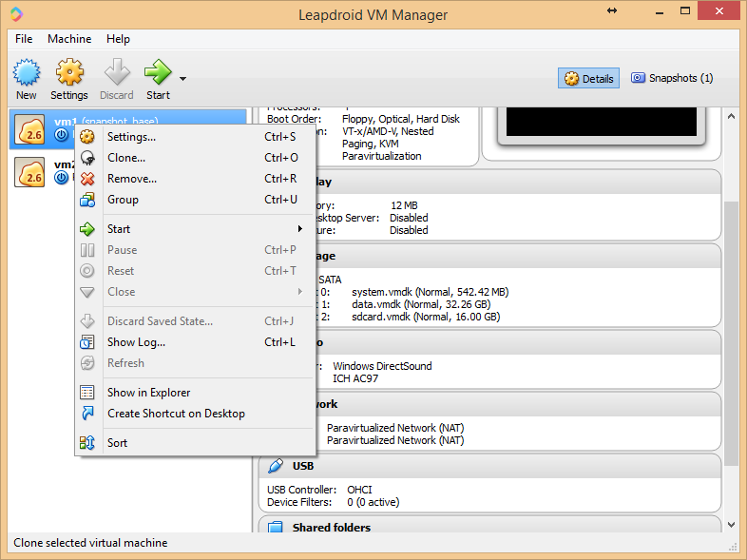Image resolution: width=747 pixels, height=560 pixels.
Task: Click the New virtual machine toolbar icon
Action: [x=27, y=72]
